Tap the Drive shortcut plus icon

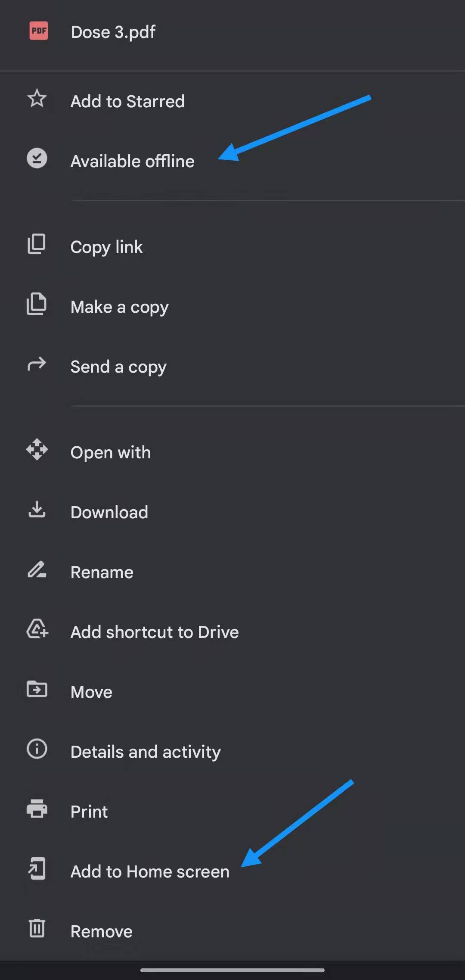[37, 629]
